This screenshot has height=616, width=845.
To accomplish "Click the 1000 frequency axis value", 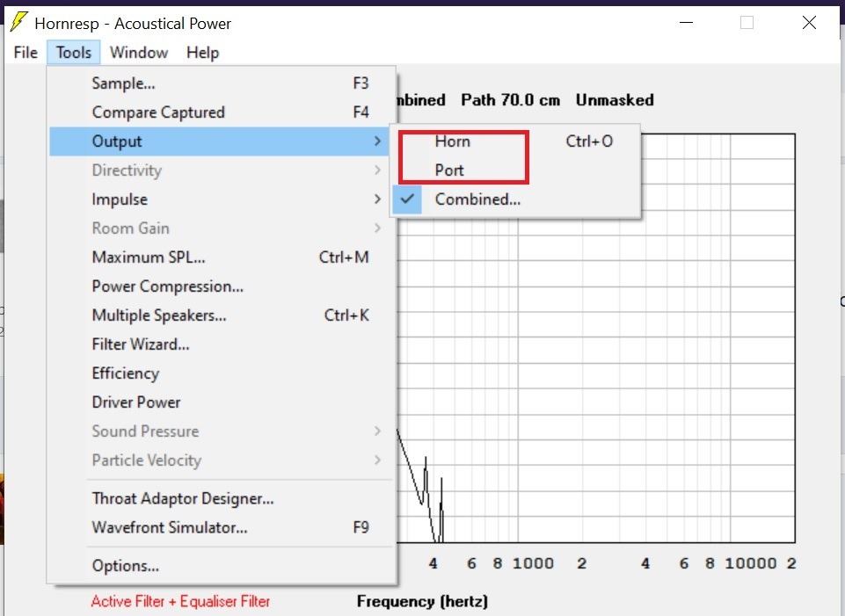I will coord(533,564).
